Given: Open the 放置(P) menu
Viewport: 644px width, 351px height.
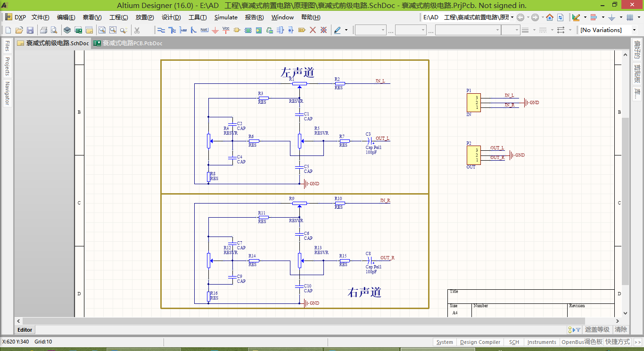Looking at the screenshot, I should [x=145, y=17].
